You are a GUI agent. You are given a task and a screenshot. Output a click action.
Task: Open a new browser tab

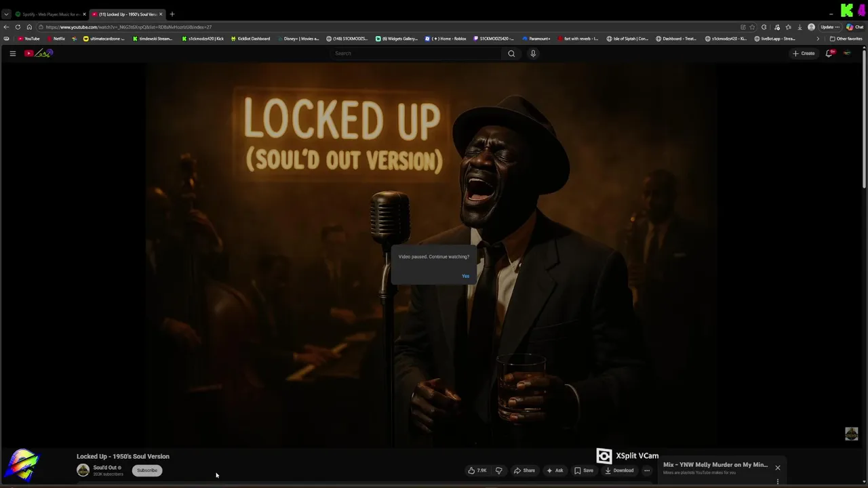[172, 14]
